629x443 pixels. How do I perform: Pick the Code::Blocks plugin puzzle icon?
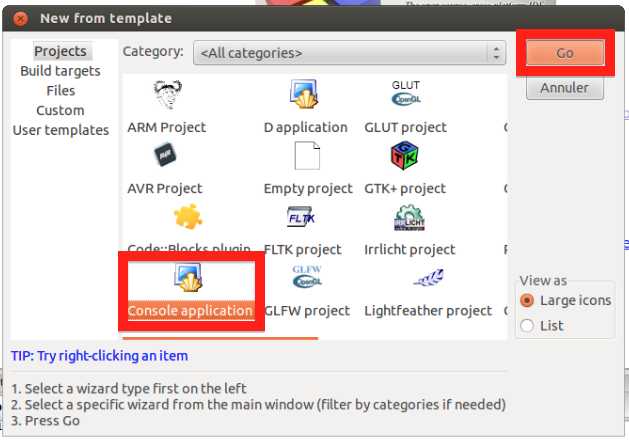click(188, 217)
